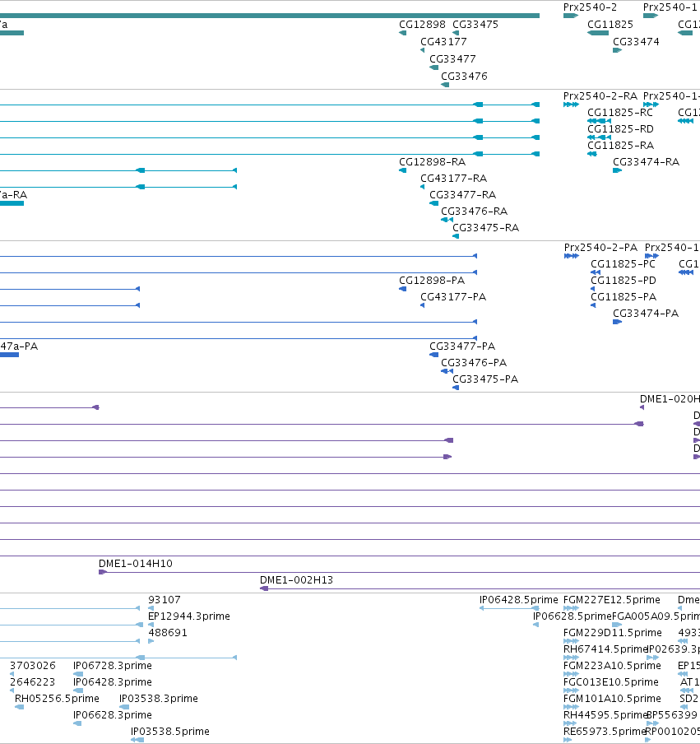Click the Prx2540-2-PA protein label
This screenshot has height=744, width=700.
tap(600, 247)
